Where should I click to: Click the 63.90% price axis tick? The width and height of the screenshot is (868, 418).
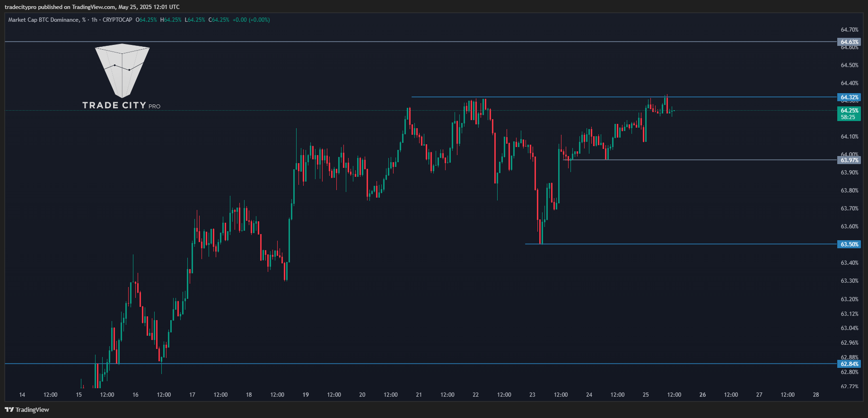850,173
